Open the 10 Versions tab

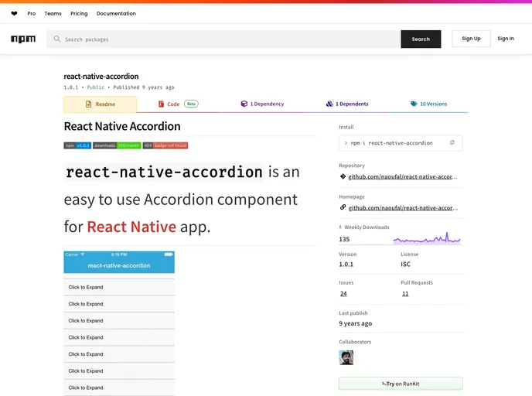429,104
